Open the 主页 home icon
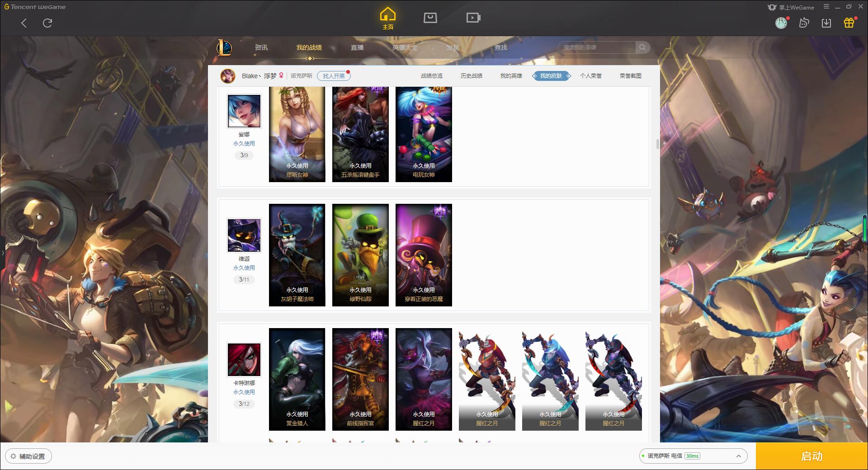868x470 pixels. point(387,19)
